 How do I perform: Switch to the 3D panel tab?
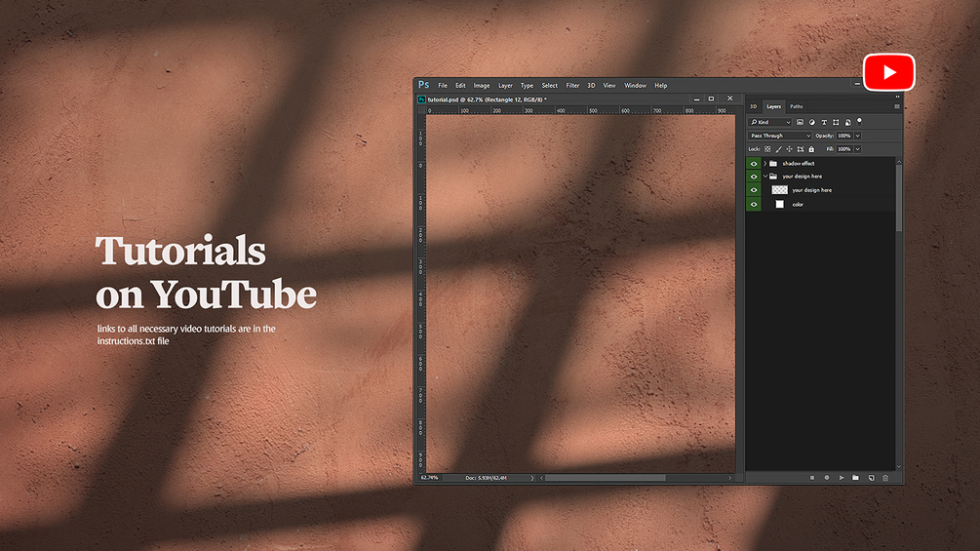point(754,107)
